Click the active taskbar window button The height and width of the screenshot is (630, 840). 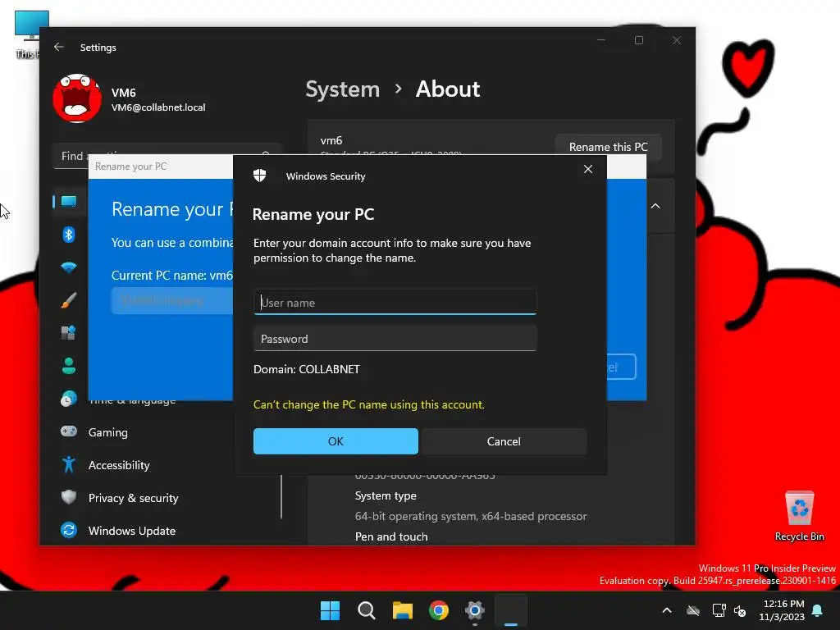click(511, 610)
